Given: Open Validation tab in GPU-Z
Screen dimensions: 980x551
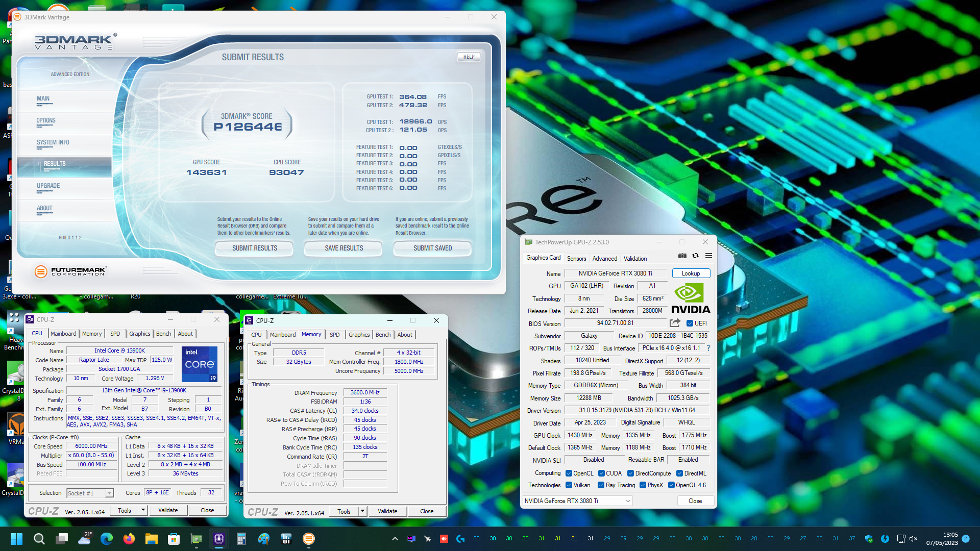Looking at the screenshot, I should pos(635,258).
